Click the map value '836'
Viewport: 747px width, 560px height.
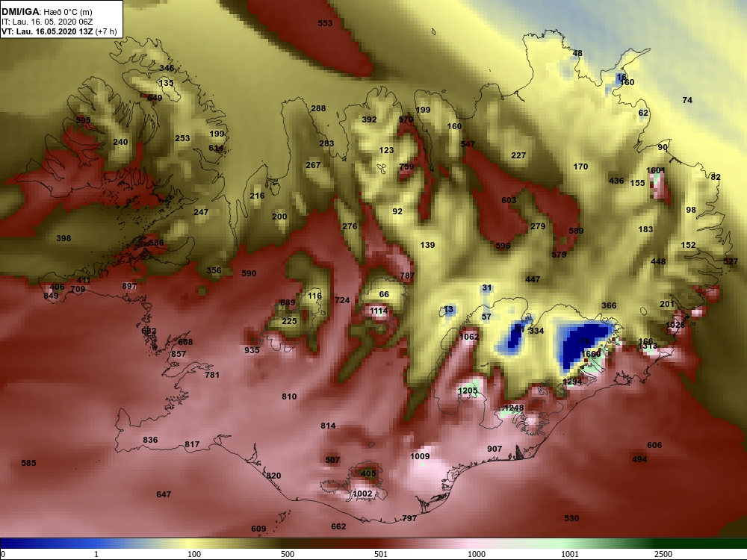point(150,440)
